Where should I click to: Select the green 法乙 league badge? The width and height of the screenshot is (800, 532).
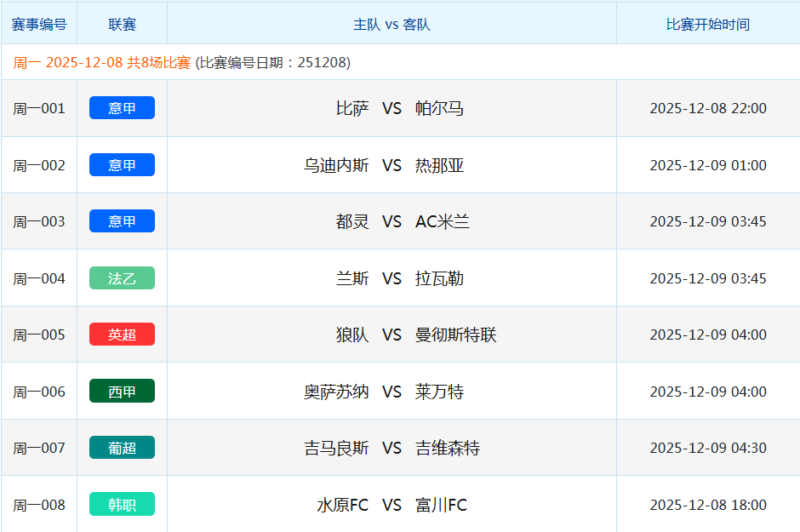(x=122, y=278)
